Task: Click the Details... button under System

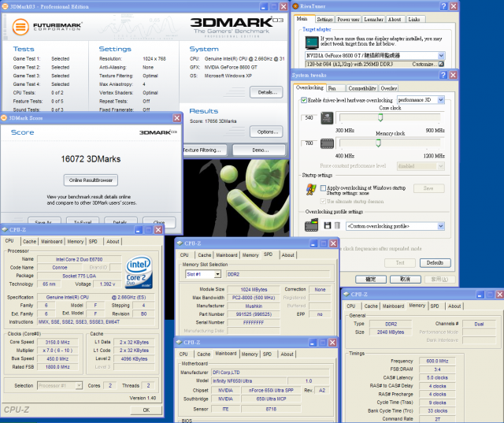Action: (266, 92)
